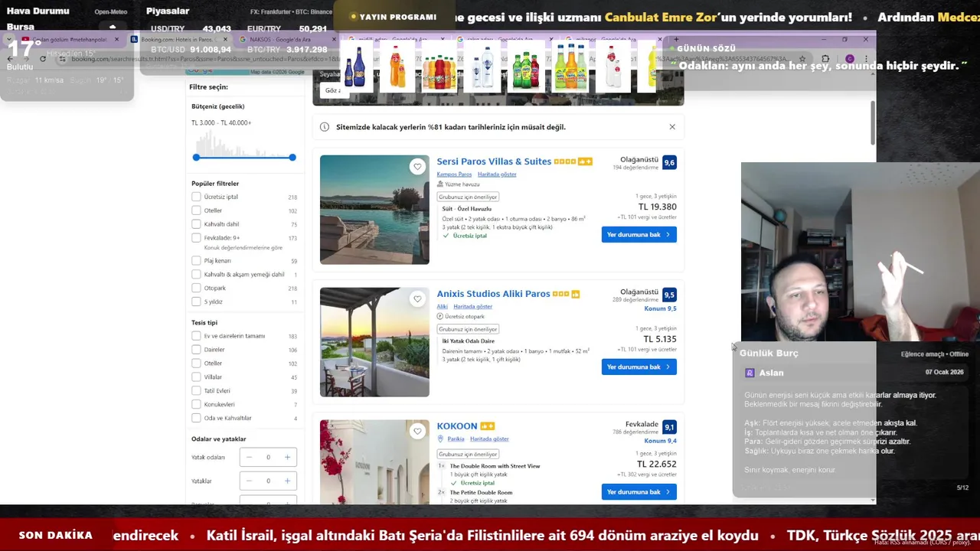
Task: Click the 9,6 review score badge
Action: (669, 163)
